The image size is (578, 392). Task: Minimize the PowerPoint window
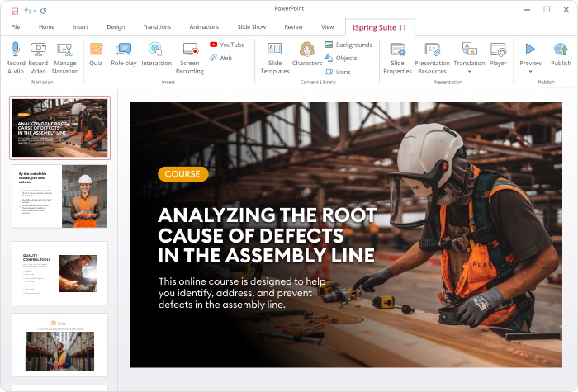[527, 10]
